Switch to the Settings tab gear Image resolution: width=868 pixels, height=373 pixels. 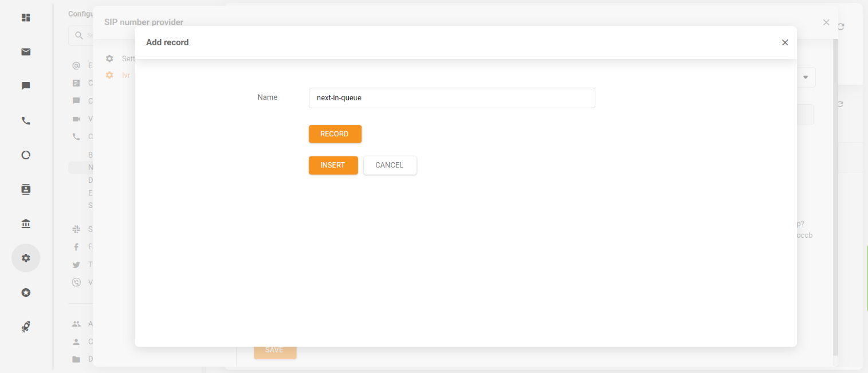coord(110,58)
